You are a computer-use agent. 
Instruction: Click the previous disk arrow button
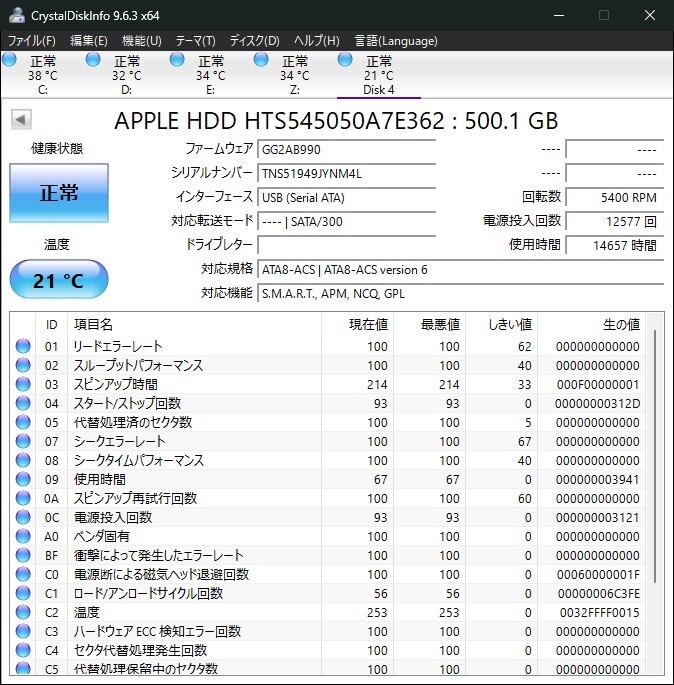(21, 119)
